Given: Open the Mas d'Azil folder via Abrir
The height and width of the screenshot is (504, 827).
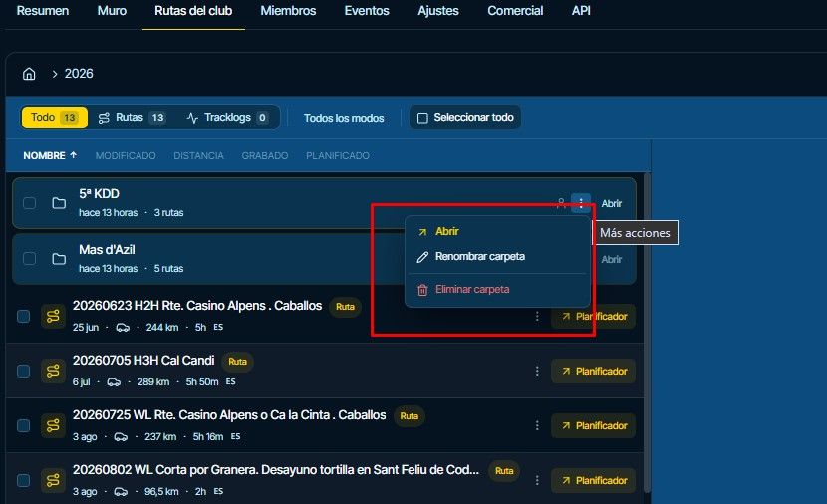Looking at the screenshot, I should (612, 259).
